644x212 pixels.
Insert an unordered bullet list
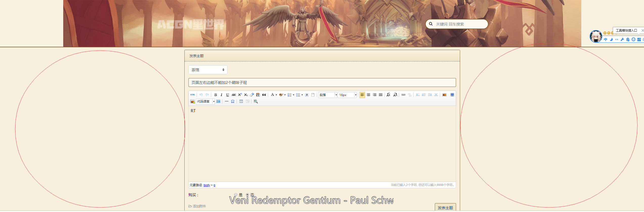[x=298, y=95]
